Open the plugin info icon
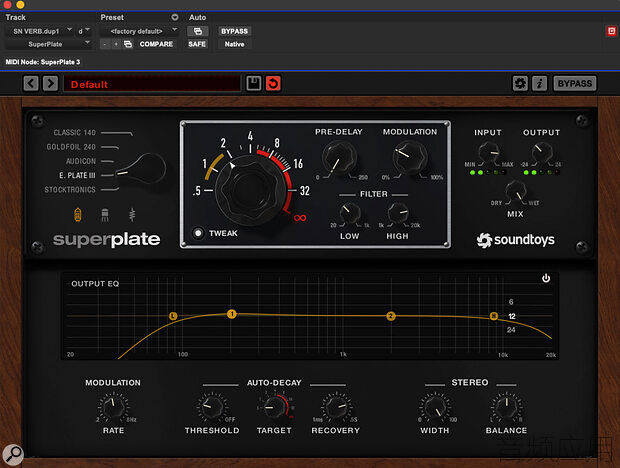Screen dimensions: 620x468 click(x=539, y=83)
